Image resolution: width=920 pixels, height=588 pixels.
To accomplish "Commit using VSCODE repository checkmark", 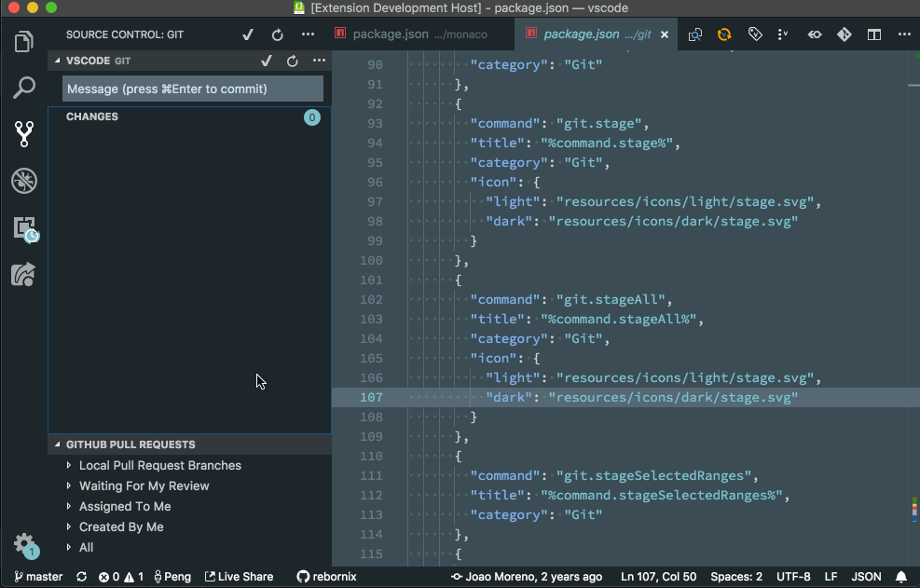I will click(x=267, y=61).
